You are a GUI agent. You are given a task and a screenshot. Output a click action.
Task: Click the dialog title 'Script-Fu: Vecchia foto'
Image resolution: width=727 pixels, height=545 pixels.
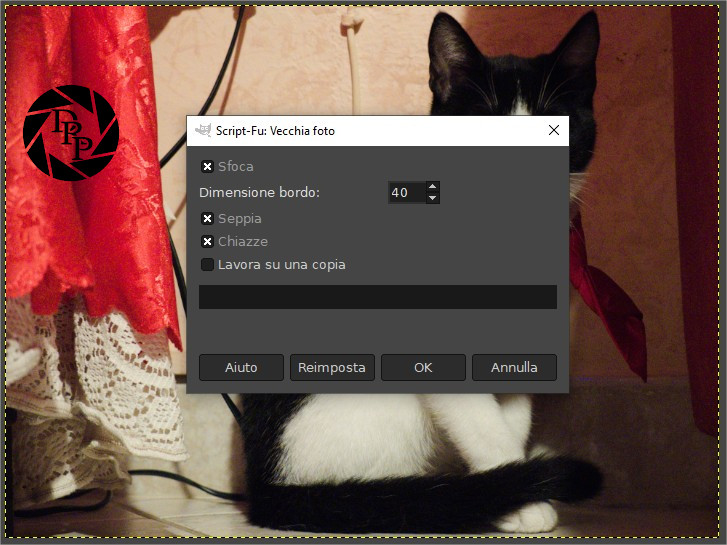(x=275, y=131)
